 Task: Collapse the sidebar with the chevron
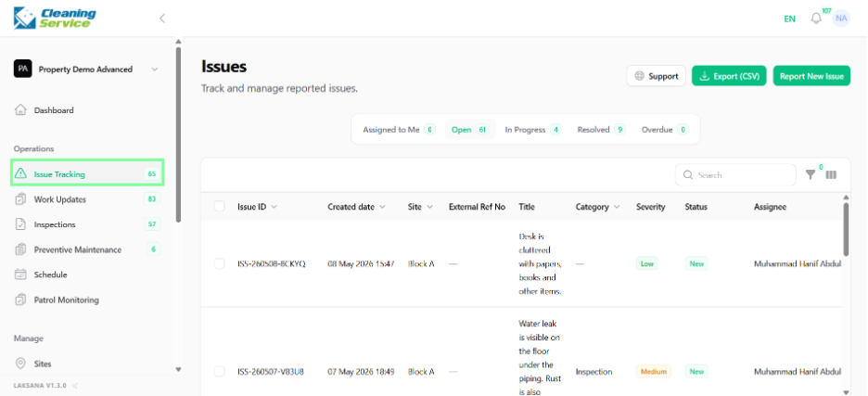162,19
